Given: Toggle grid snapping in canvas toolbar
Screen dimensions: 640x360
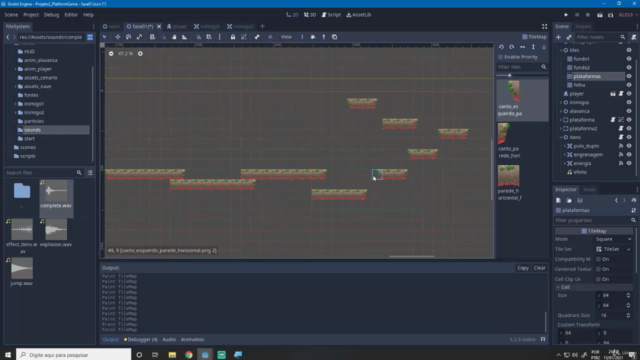Looking at the screenshot, I should [x=209, y=37].
